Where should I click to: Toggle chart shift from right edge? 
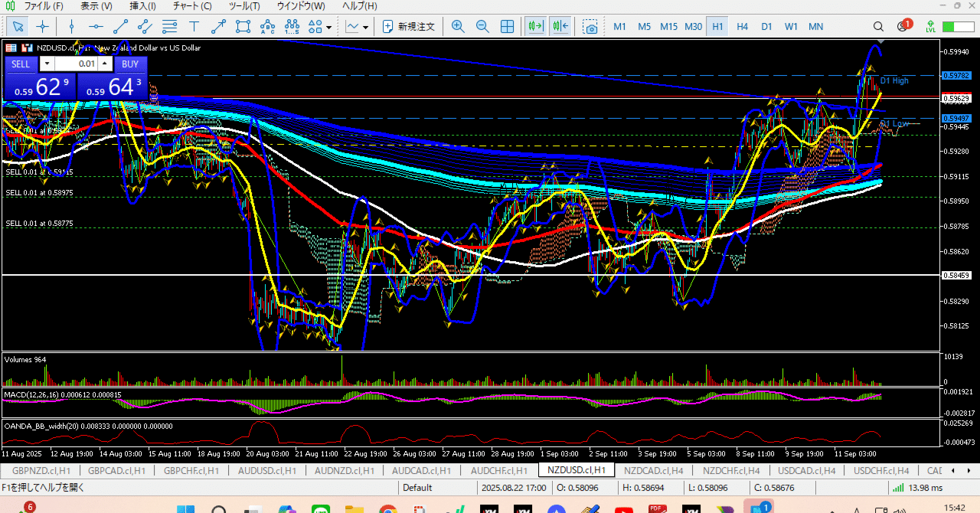[x=560, y=26]
